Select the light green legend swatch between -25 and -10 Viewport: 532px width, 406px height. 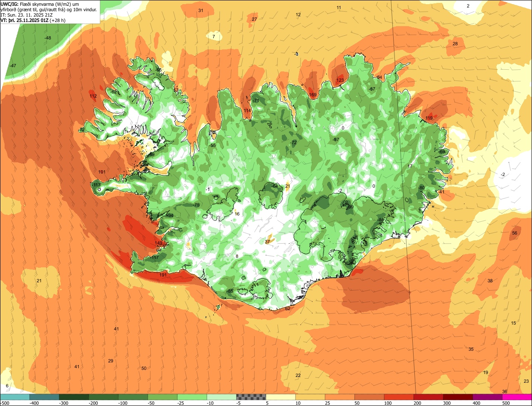(x=192, y=397)
